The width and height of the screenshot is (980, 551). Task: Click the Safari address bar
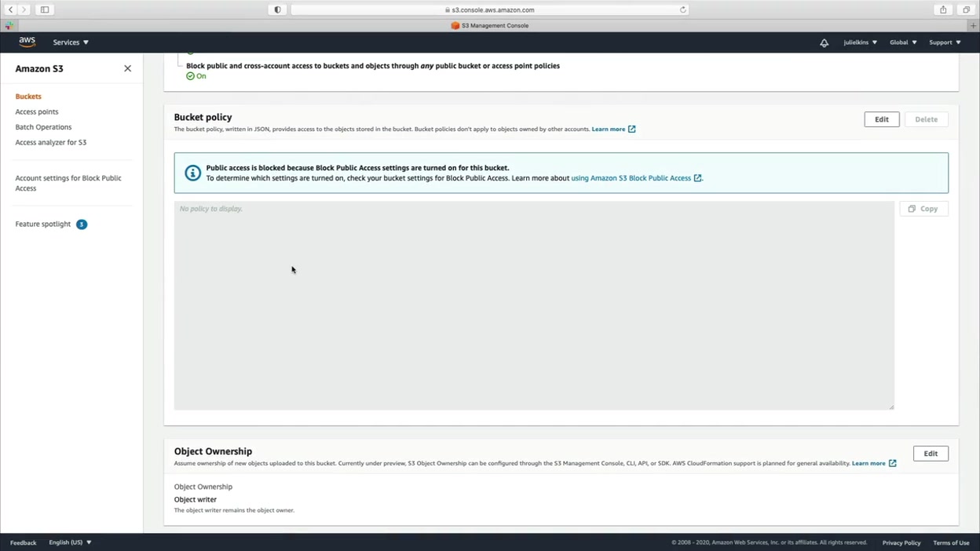pyautogui.click(x=490, y=9)
